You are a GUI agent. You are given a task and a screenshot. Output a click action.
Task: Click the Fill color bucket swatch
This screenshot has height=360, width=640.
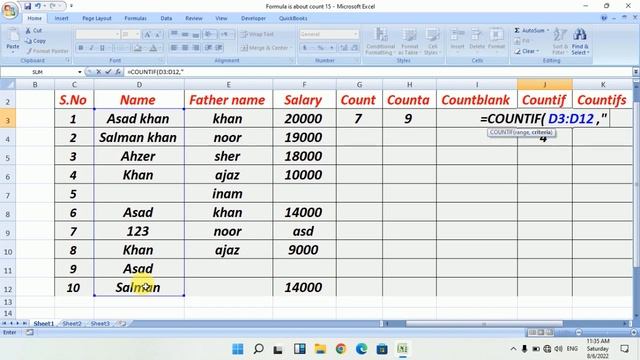point(138,48)
